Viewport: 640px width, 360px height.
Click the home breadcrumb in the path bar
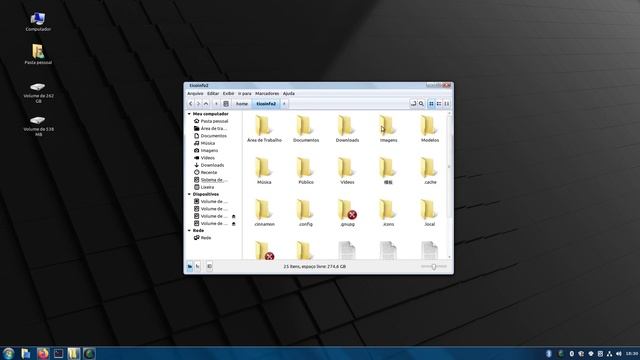(x=242, y=104)
